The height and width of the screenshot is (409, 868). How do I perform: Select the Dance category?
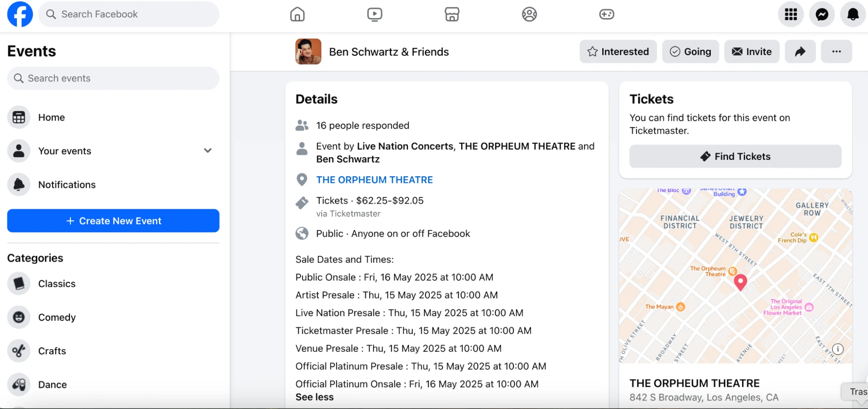113,385
